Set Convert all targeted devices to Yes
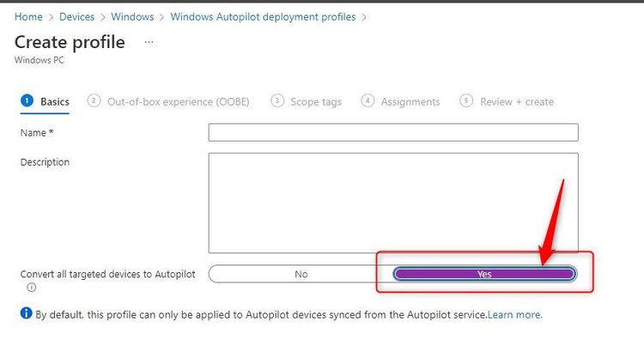This screenshot has height=352, width=644. 484,274
